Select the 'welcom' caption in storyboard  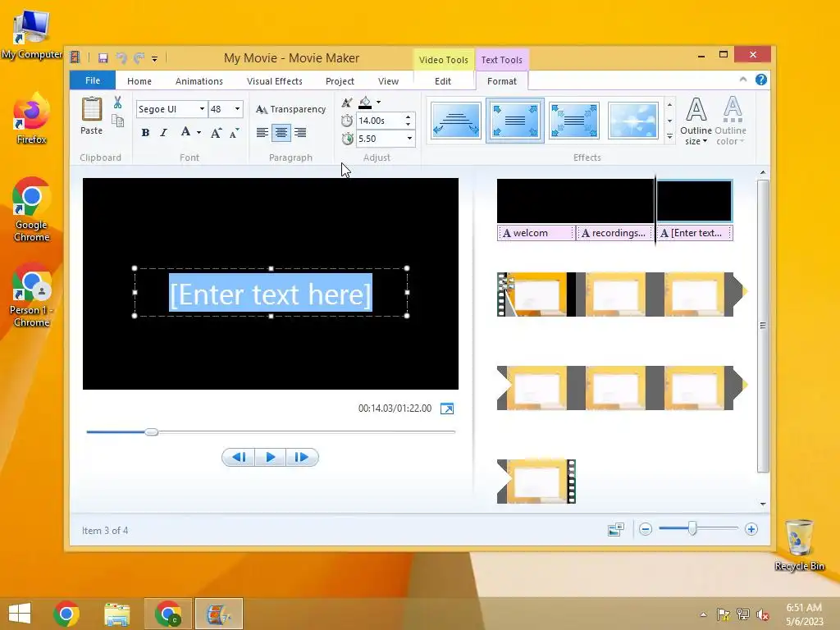(x=536, y=233)
